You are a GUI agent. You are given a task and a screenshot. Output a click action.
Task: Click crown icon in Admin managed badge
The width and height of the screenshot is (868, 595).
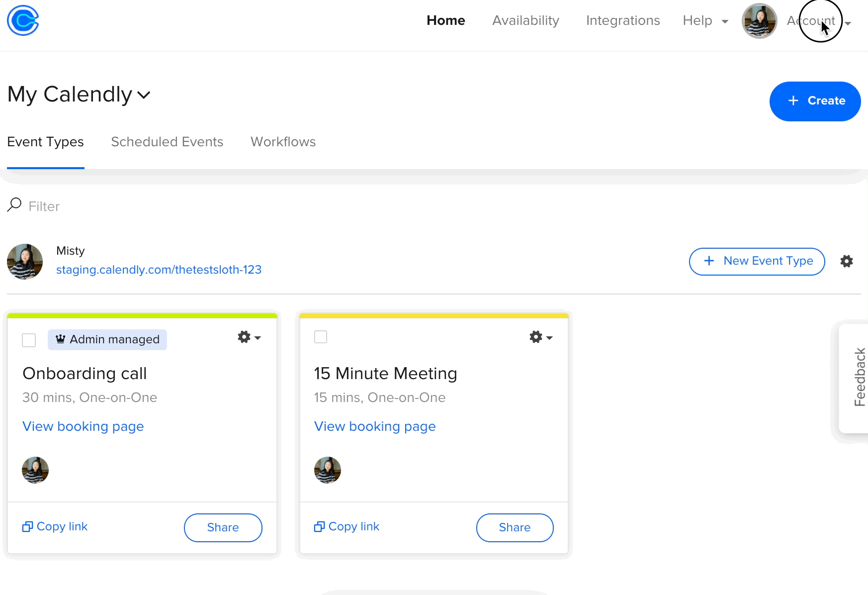pyautogui.click(x=61, y=339)
